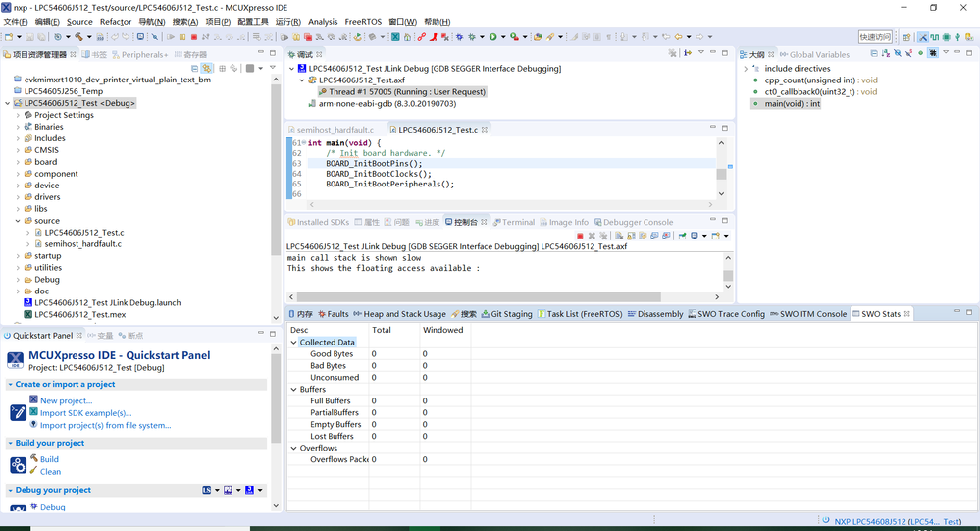Image resolution: width=980 pixels, height=531 pixels.
Task: Toggle Pin Console button
Action: [x=682, y=236]
